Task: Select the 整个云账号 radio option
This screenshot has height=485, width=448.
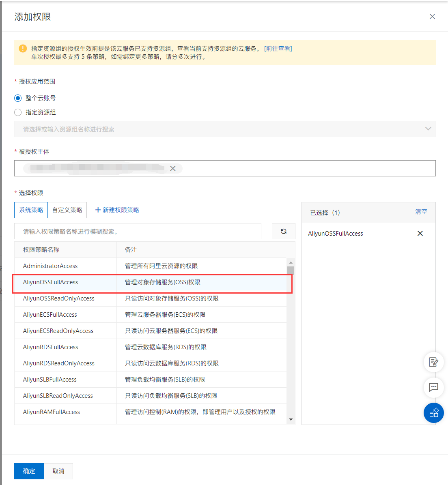Action: pyautogui.click(x=18, y=98)
